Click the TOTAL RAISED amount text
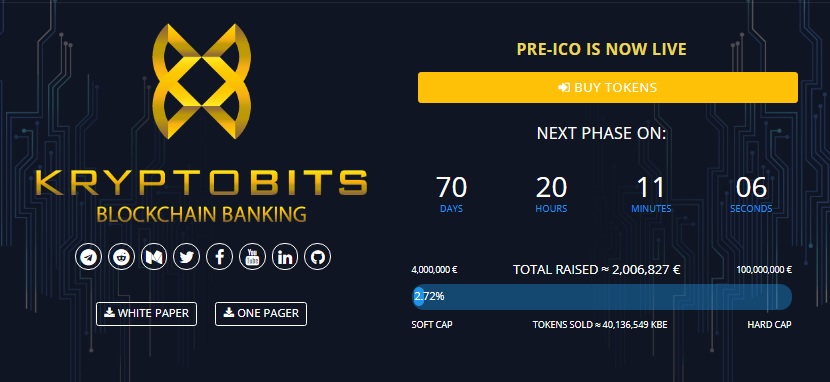Image resolution: width=830 pixels, height=382 pixels. coord(597,270)
